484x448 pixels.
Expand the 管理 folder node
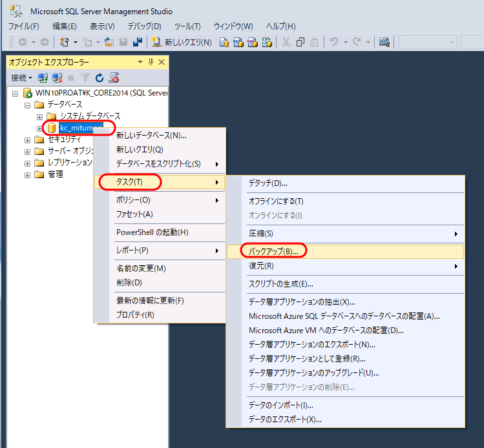pyautogui.click(x=28, y=175)
